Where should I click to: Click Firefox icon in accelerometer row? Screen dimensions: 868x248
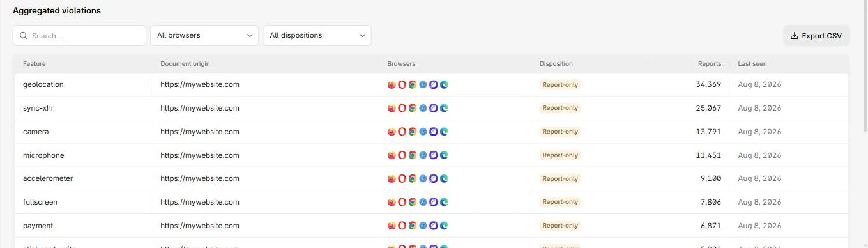pyautogui.click(x=392, y=178)
